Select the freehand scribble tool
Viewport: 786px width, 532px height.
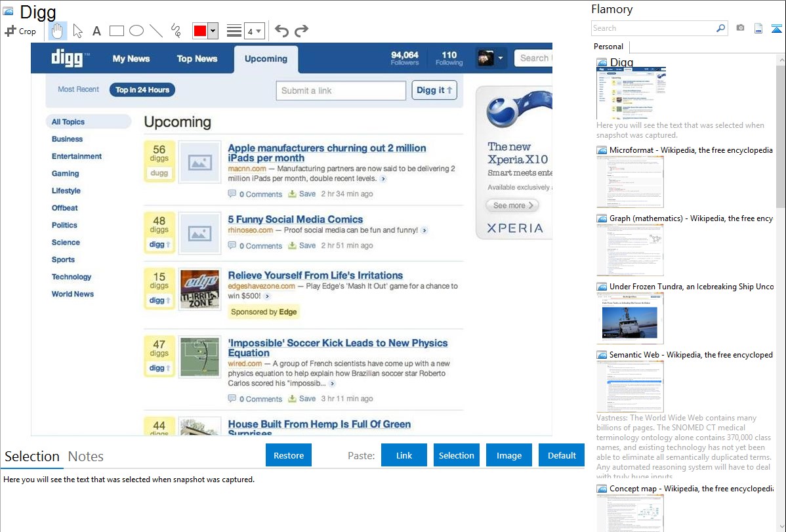(x=176, y=31)
